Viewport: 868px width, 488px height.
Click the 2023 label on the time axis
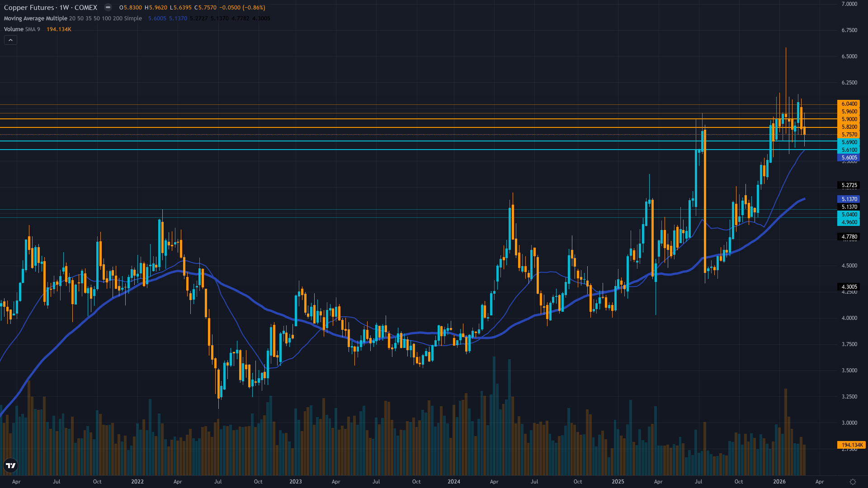coord(296,482)
